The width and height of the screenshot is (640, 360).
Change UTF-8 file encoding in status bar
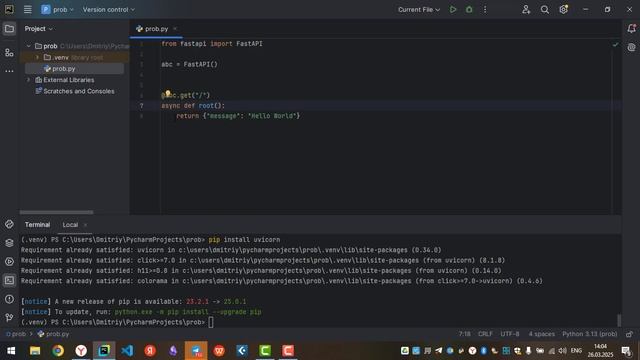click(x=510, y=334)
